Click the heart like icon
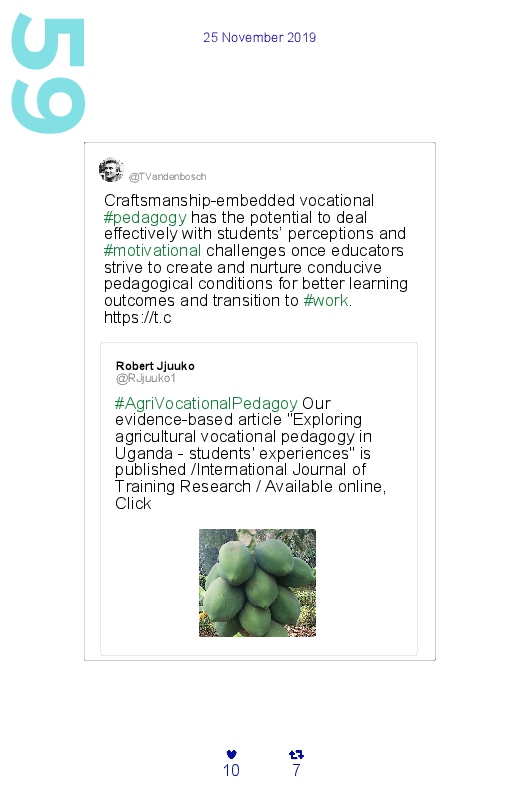Screen dimensions: 520x803 pos(232,754)
